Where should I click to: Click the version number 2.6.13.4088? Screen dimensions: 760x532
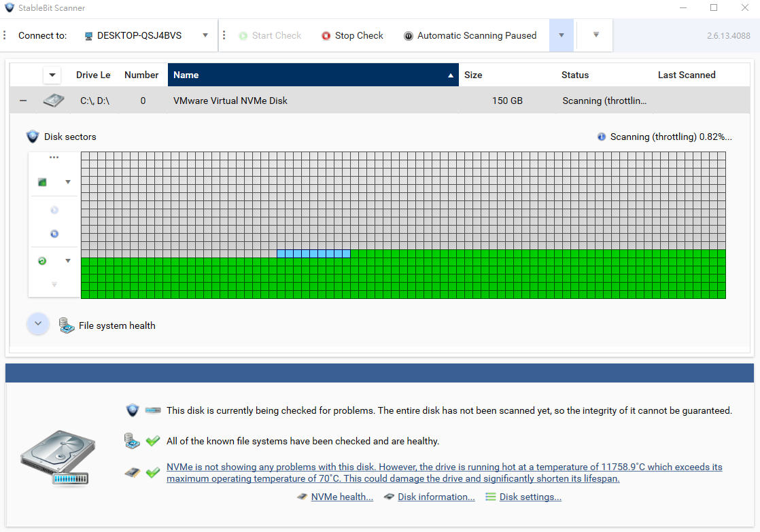729,36
